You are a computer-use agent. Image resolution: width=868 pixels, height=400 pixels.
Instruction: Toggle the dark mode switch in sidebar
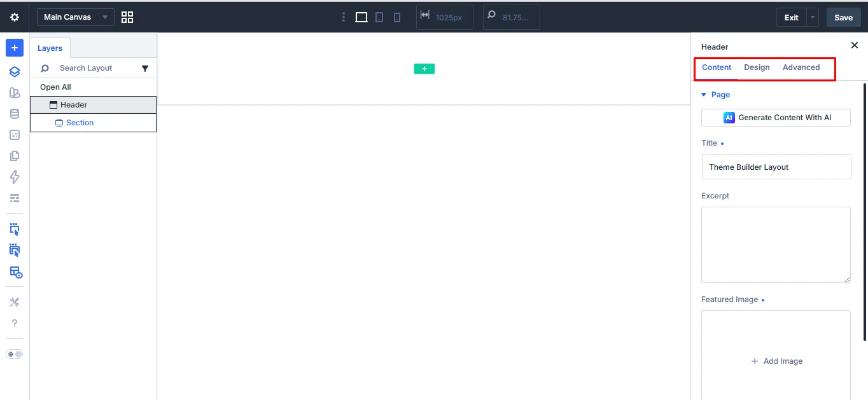[15, 354]
